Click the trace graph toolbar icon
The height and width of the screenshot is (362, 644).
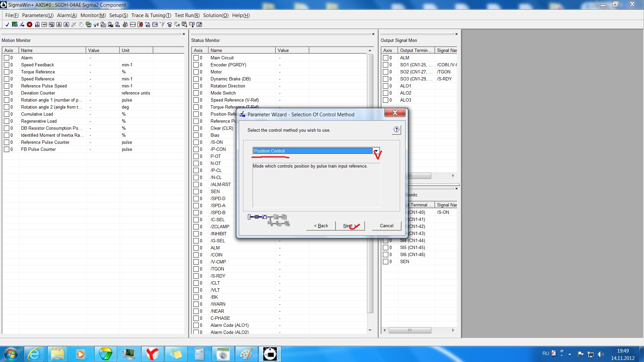[155, 24]
